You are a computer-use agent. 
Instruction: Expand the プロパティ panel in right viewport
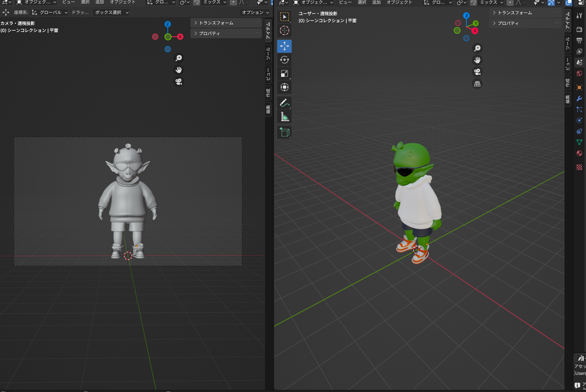[525, 23]
